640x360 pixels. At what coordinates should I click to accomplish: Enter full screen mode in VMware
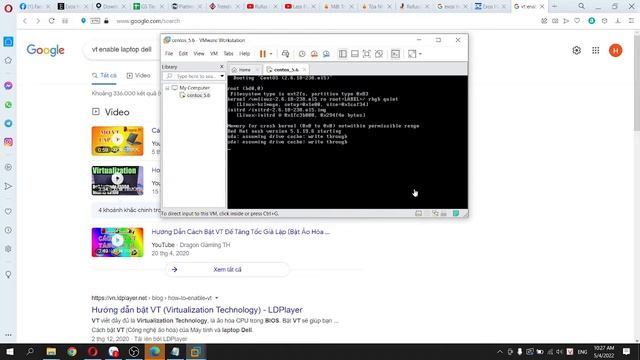(367, 54)
